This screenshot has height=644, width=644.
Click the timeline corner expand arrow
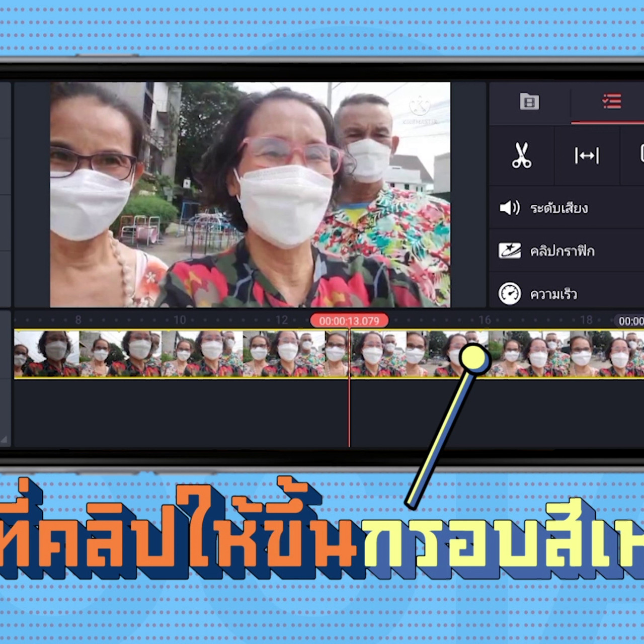pos(4,439)
